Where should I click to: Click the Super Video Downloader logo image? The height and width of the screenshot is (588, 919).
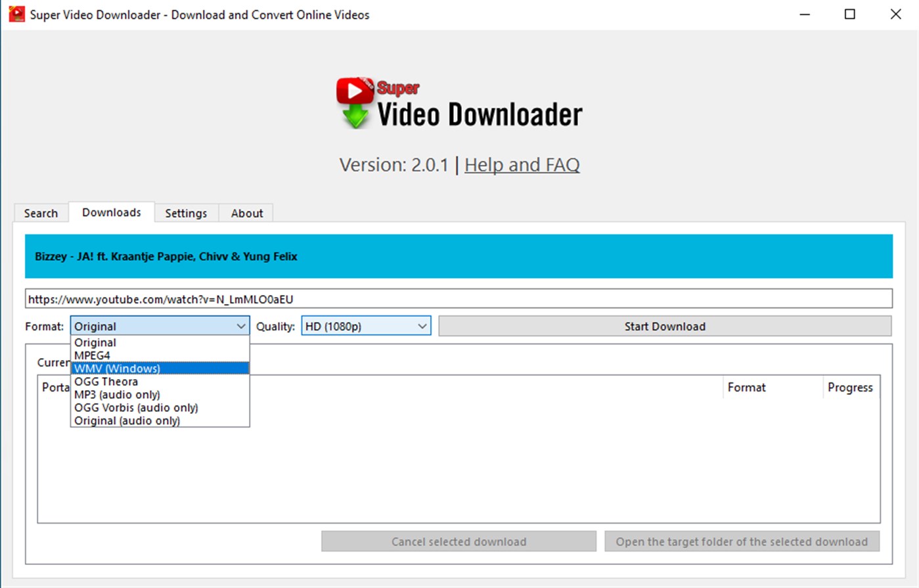tap(459, 103)
